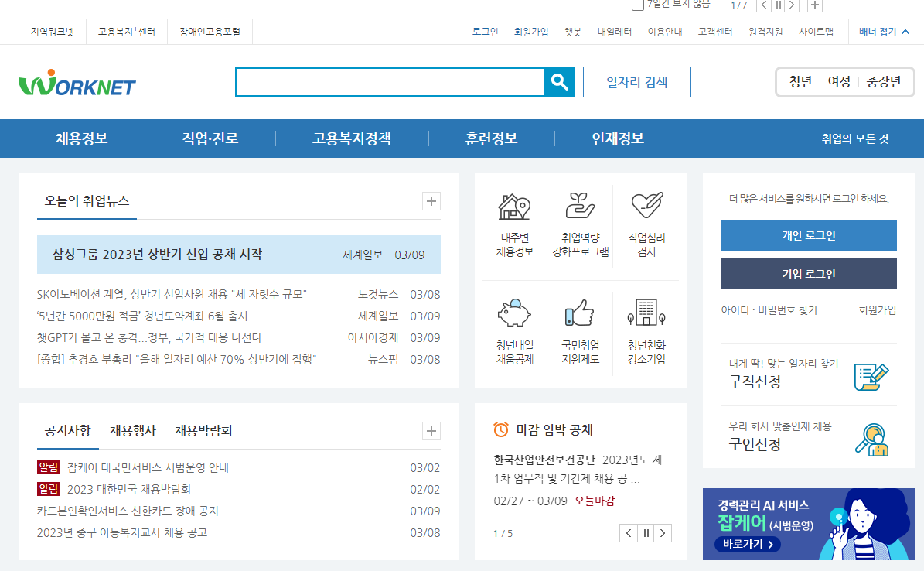924x571 pixels.
Task: Open 삼성그룹 2023년 상반기 신입 공채 headline
Action: [157, 255]
